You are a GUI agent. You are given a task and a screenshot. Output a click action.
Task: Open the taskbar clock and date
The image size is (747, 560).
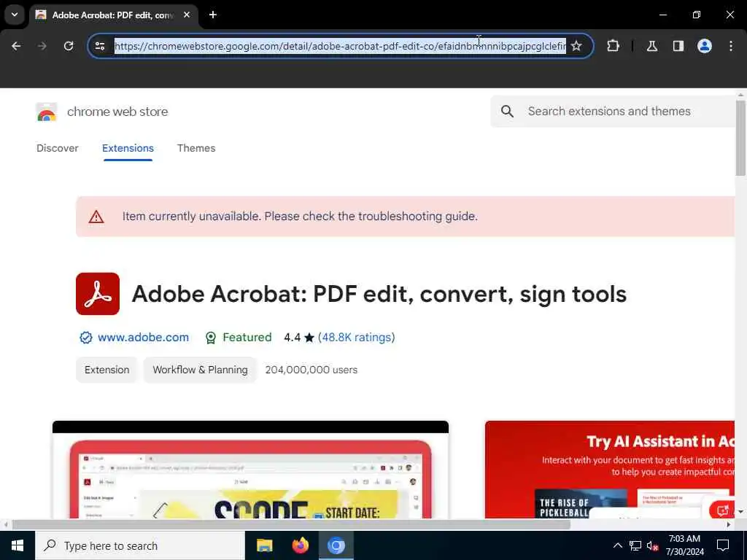pyautogui.click(x=684, y=545)
